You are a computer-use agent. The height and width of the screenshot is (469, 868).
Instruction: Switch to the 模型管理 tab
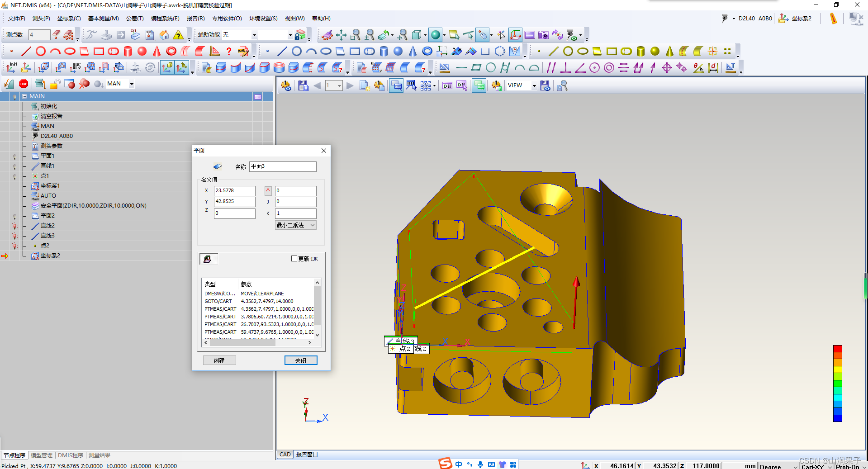(x=42, y=455)
